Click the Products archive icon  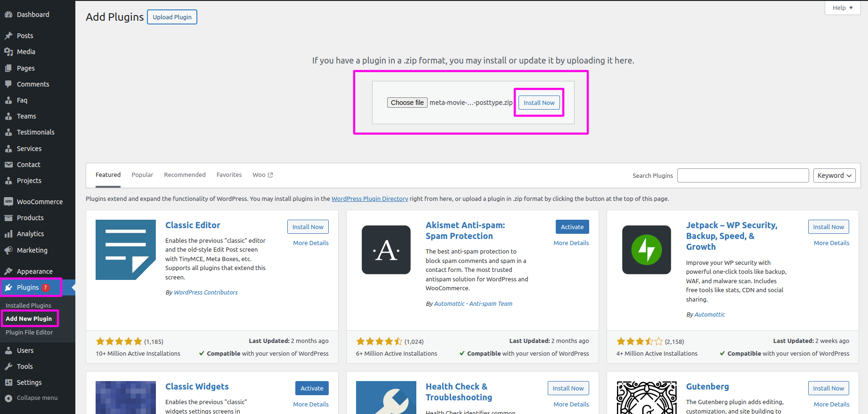[8, 218]
